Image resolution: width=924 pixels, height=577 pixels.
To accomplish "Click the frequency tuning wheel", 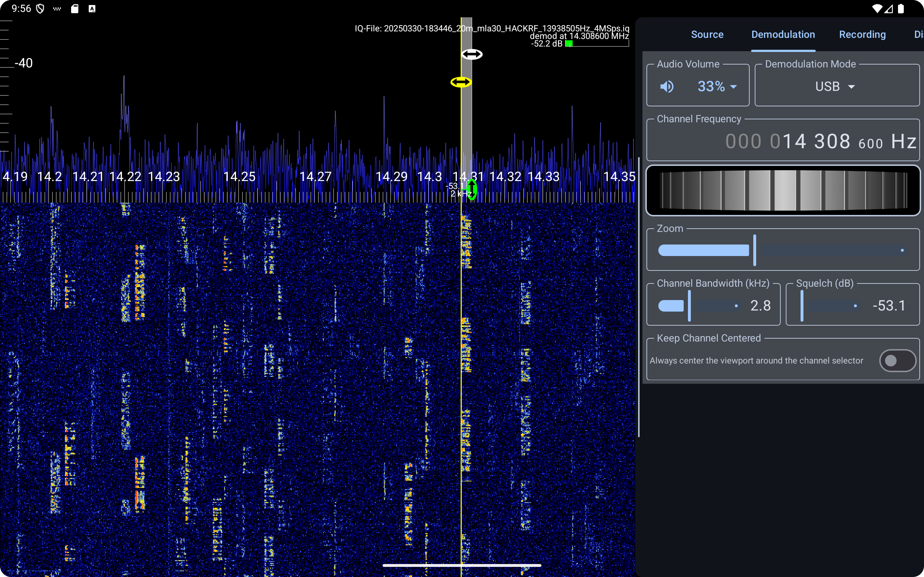I will click(x=783, y=190).
